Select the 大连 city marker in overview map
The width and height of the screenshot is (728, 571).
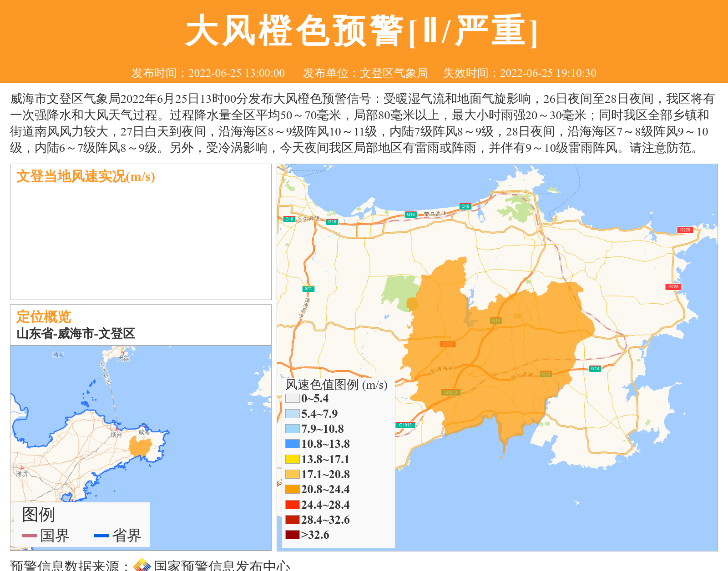pyautogui.click(x=123, y=353)
